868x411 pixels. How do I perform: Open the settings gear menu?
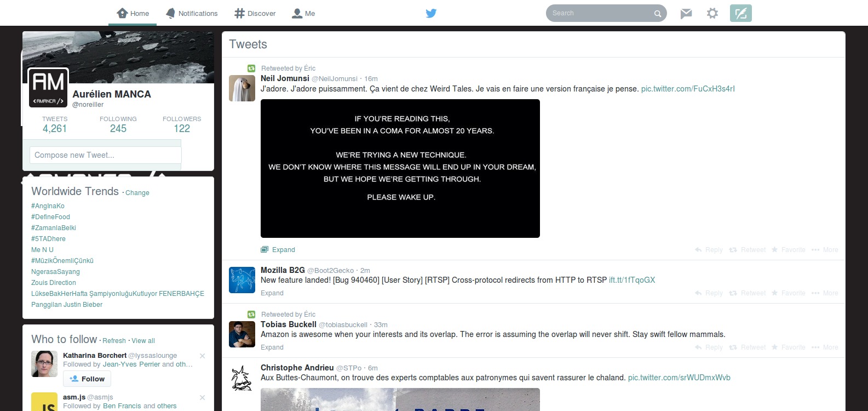coord(712,13)
